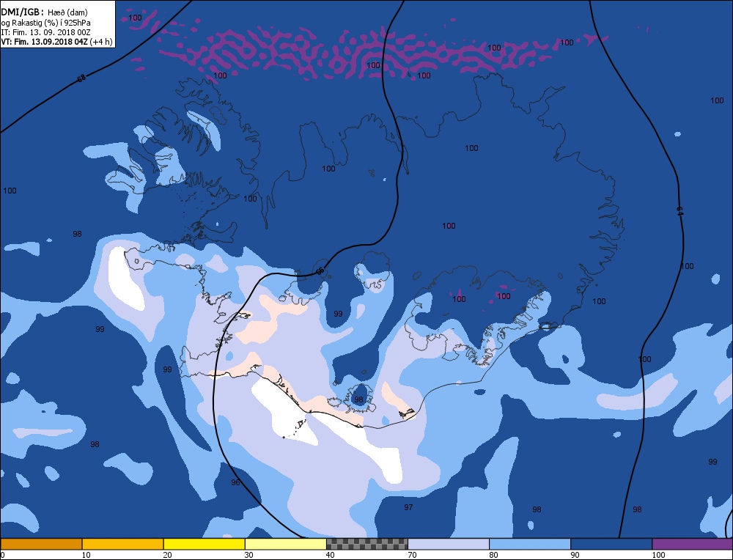This screenshot has height=560, width=733.
Task: Click the legend tick label '30'
Action: (248, 555)
